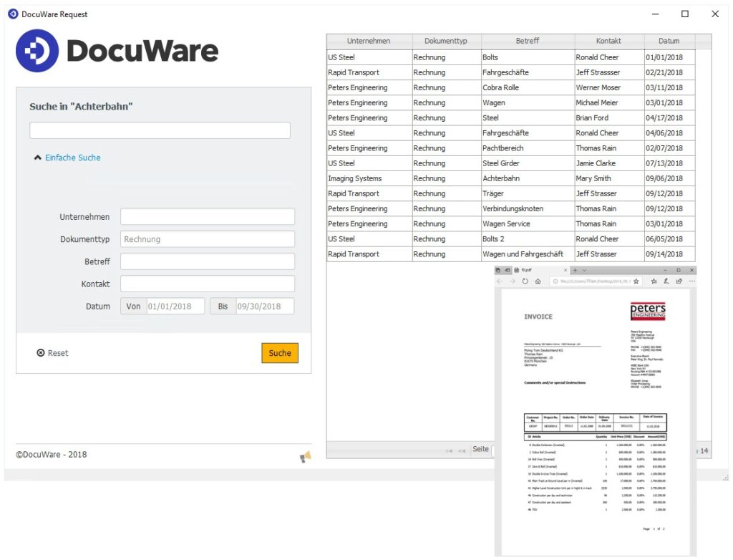Open the PDF browser's more options menu

pos(692,281)
